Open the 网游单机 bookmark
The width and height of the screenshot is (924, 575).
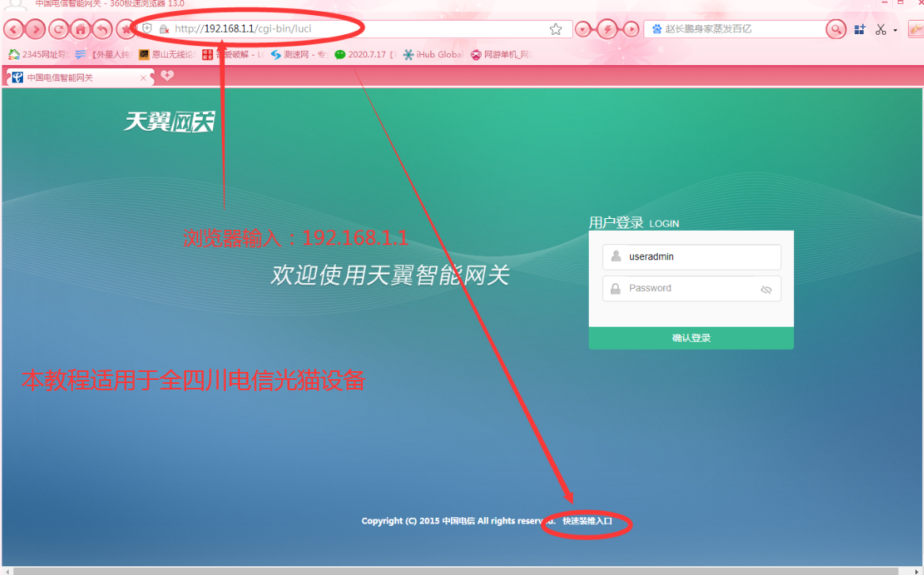click(501, 54)
